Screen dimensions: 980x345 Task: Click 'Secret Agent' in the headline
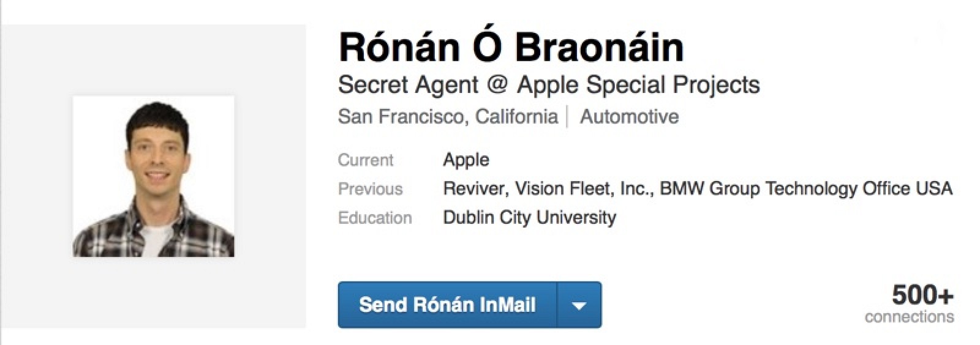point(407,85)
